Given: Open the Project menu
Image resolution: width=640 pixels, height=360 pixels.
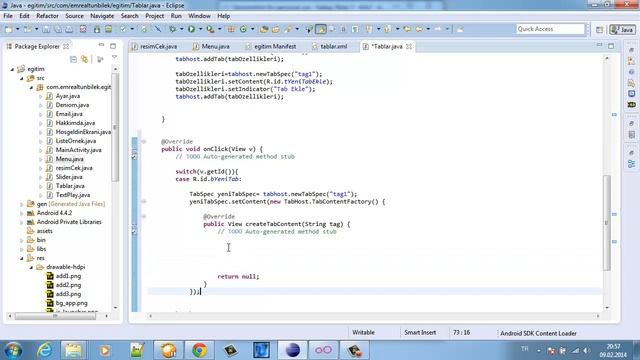Looking at the screenshot, I should point(154,16).
